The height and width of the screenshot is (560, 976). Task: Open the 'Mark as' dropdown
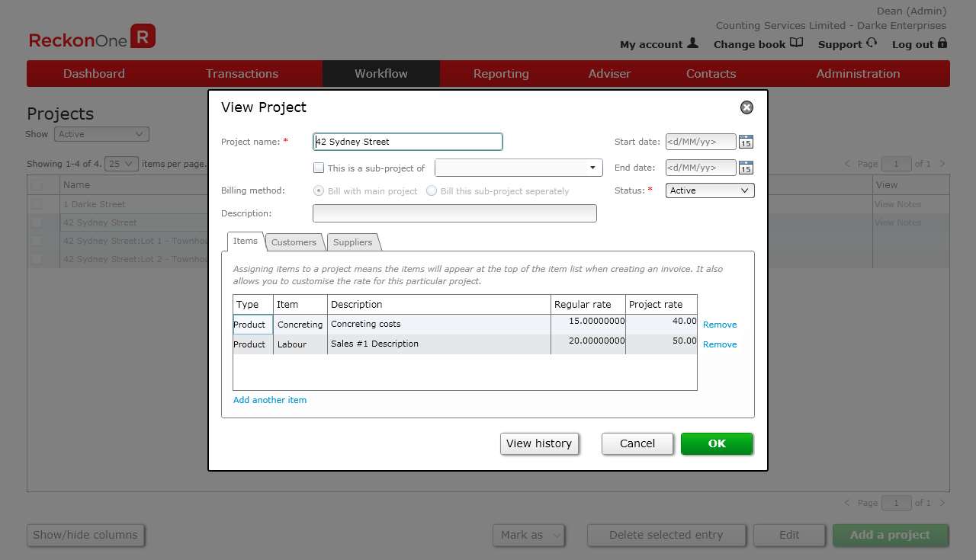click(528, 535)
